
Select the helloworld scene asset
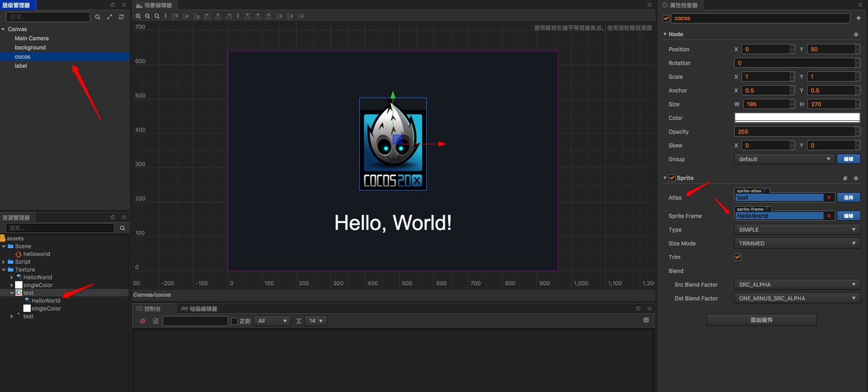[37, 254]
